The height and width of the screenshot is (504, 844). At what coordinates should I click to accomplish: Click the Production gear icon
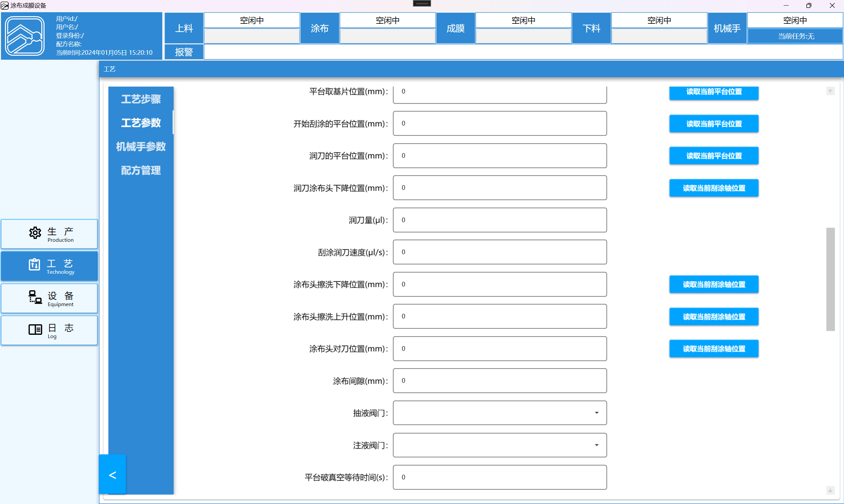click(35, 233)
